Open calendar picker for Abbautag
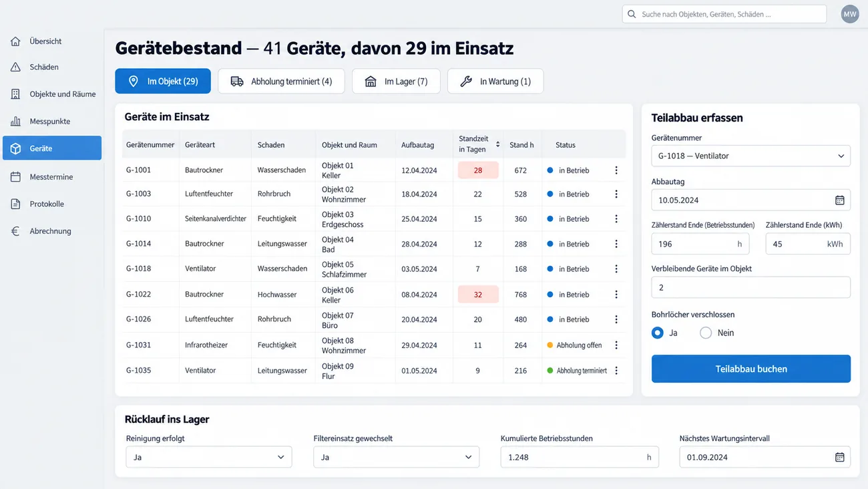Image resolution: width=868 pixels, height=489 pixels. (839, 200)
